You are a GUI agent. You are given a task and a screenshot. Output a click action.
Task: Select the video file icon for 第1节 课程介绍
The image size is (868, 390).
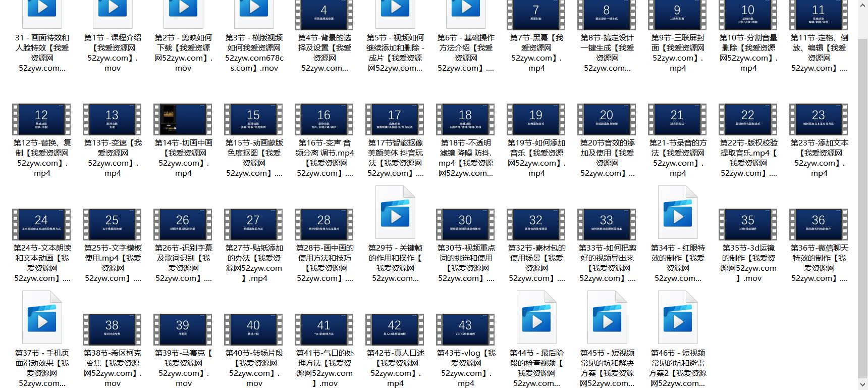pyautogui.click(x=113, y=14)
